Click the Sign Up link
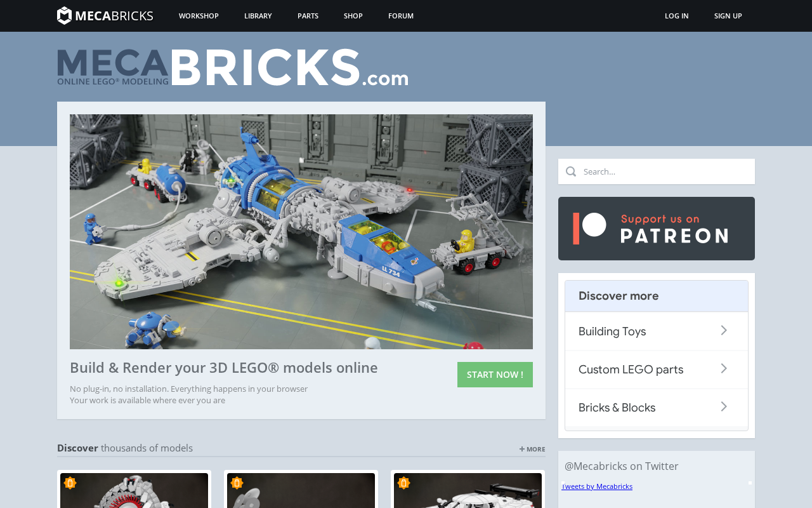 pyautogui.click(x=728, y=16)
